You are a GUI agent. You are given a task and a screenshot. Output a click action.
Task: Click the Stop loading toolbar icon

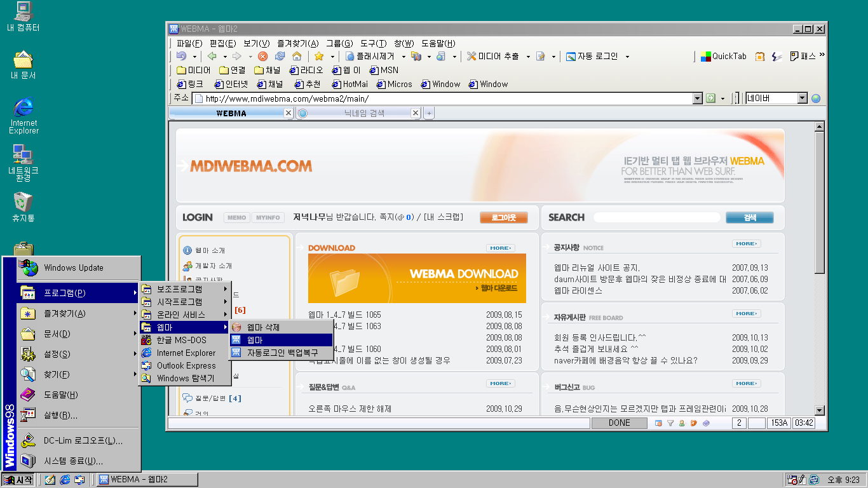click(x=262, y=57)
